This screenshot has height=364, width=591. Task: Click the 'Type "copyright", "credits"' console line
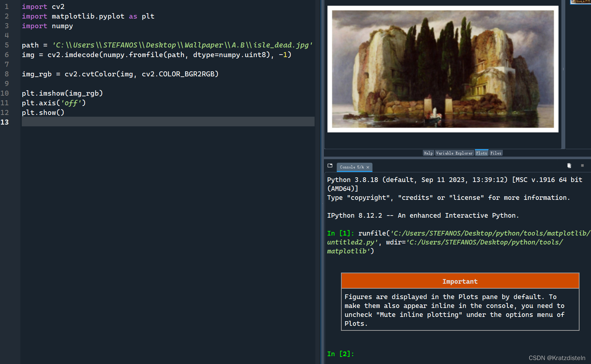(x=448, y=198)
